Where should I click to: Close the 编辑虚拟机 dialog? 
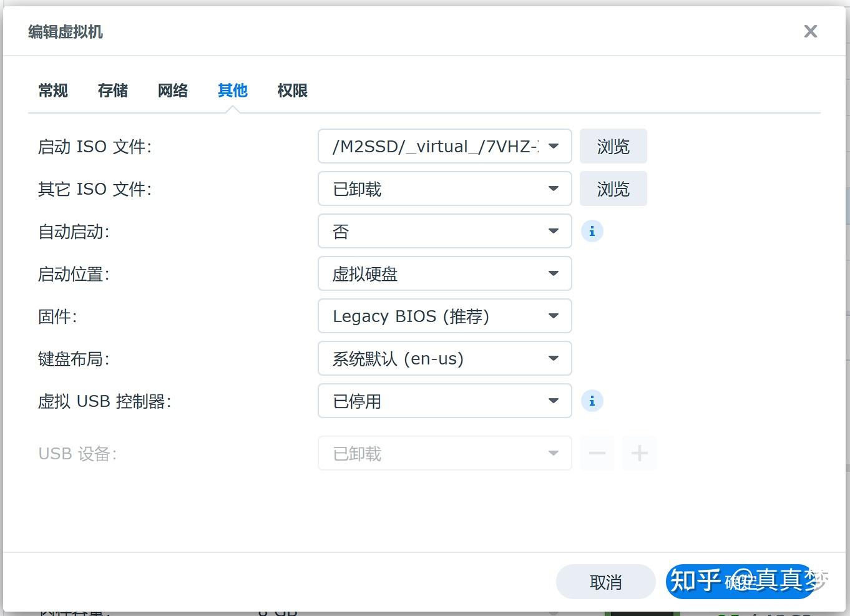(x=811, y=31)
